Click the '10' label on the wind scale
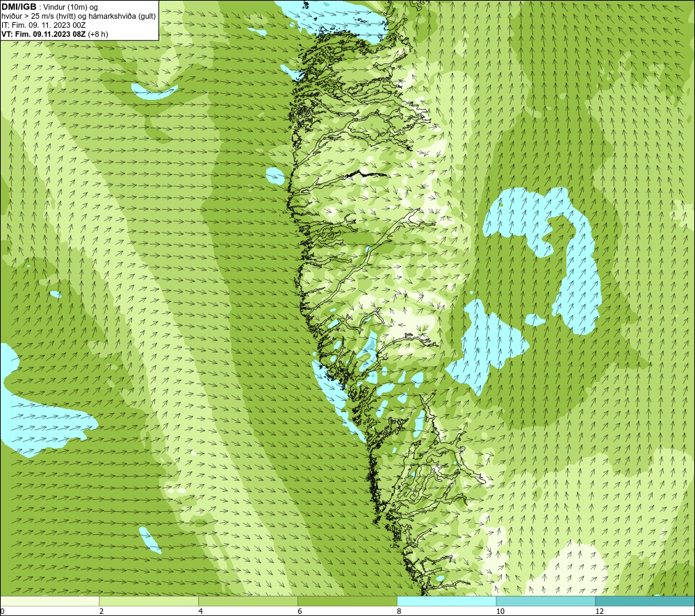The width and height of the screenshot is (695, 616). (x=500, y=611)
